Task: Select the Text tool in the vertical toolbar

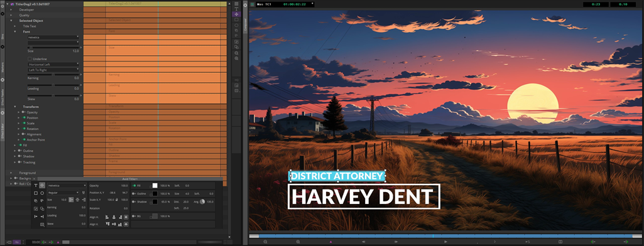Action: pyautogui.click(x=237, y=9)
